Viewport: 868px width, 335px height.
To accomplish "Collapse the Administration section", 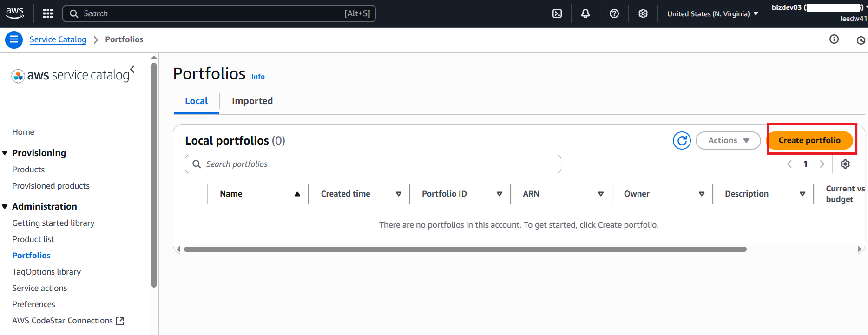I will 5,206.
